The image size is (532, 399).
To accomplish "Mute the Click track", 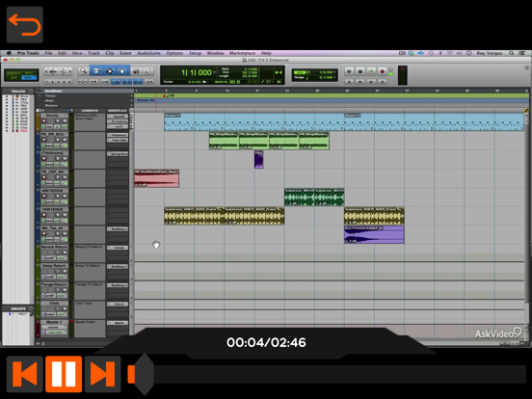I will click(x=65, y=308).
